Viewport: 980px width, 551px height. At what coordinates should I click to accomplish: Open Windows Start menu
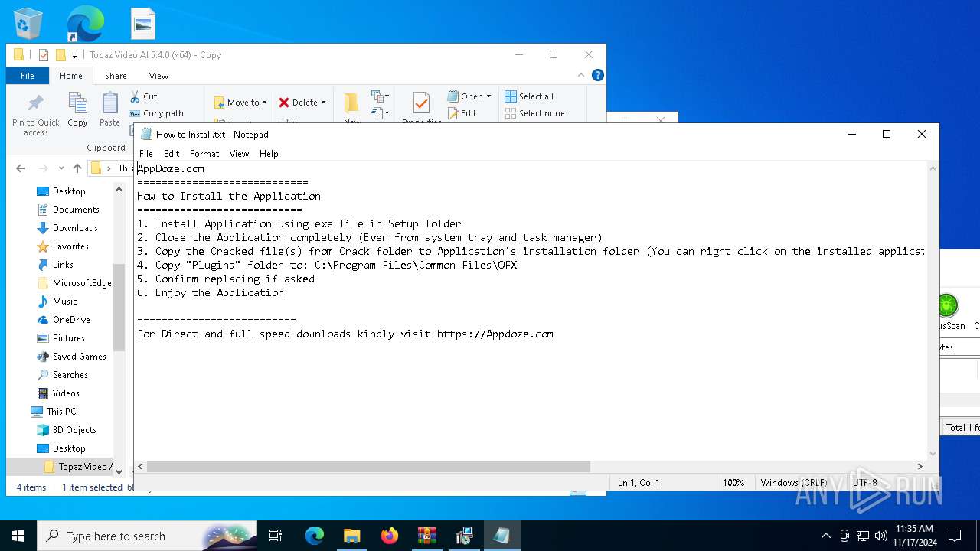click(18, 536)
